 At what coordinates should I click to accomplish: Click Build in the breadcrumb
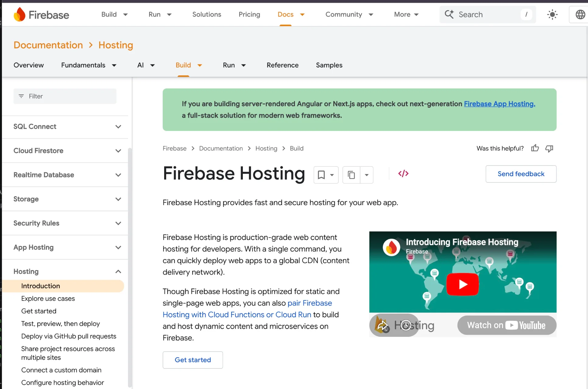[x=296, y=148]
